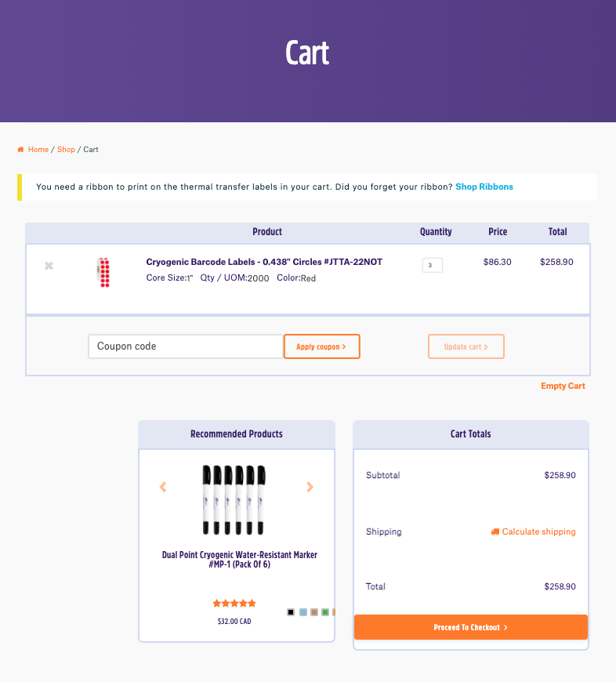
Task: Click the home icon in breadcrumb
Action: click(20, 149)
